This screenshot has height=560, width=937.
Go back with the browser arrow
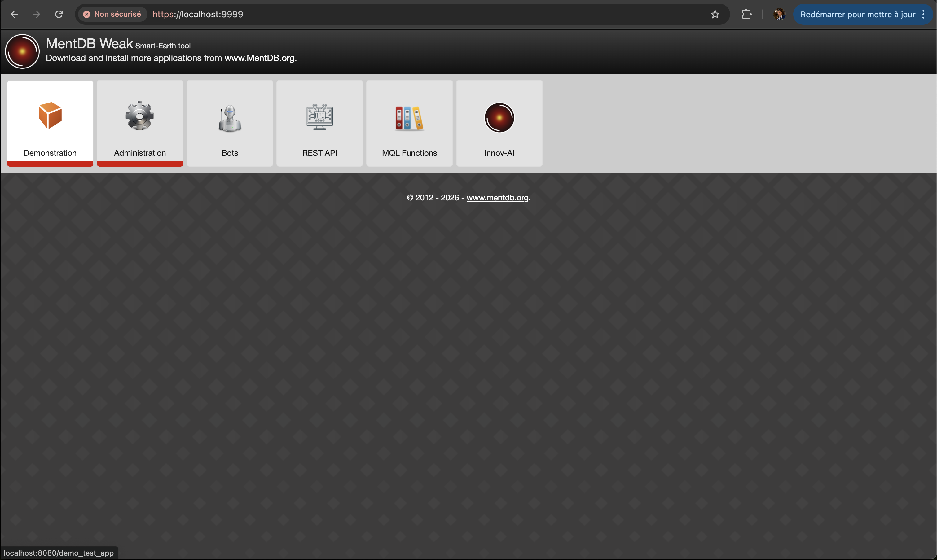(x=14, y=14)
